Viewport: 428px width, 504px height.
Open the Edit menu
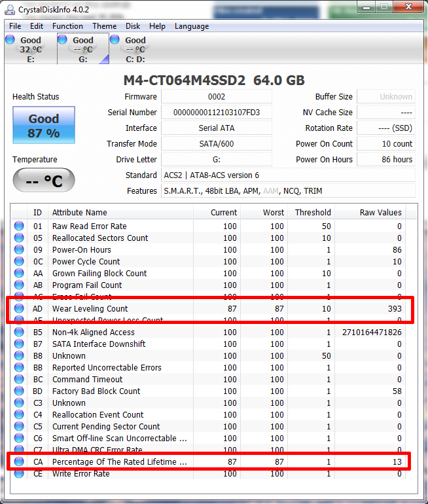point(36,26)
